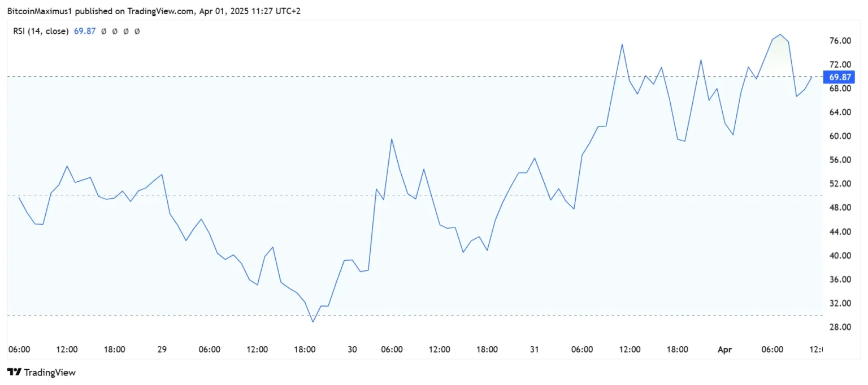
Task: Click the last ∅ symbol in the RSI legend
Action: point(137,32)
